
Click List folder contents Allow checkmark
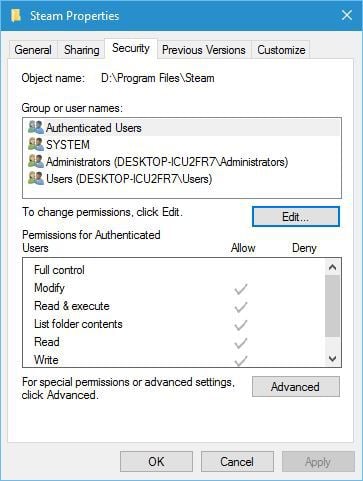[x=241, y=325]
